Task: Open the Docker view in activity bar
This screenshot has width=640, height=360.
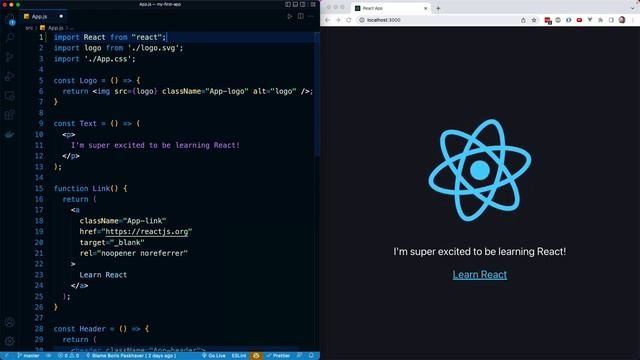Action: (x=10, y=134)
